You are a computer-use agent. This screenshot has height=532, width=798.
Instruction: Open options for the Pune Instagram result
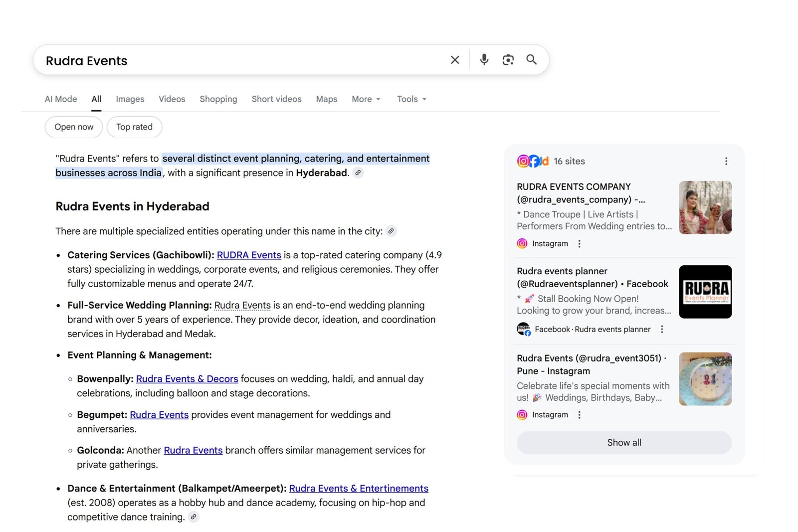[x=579, y=414]
